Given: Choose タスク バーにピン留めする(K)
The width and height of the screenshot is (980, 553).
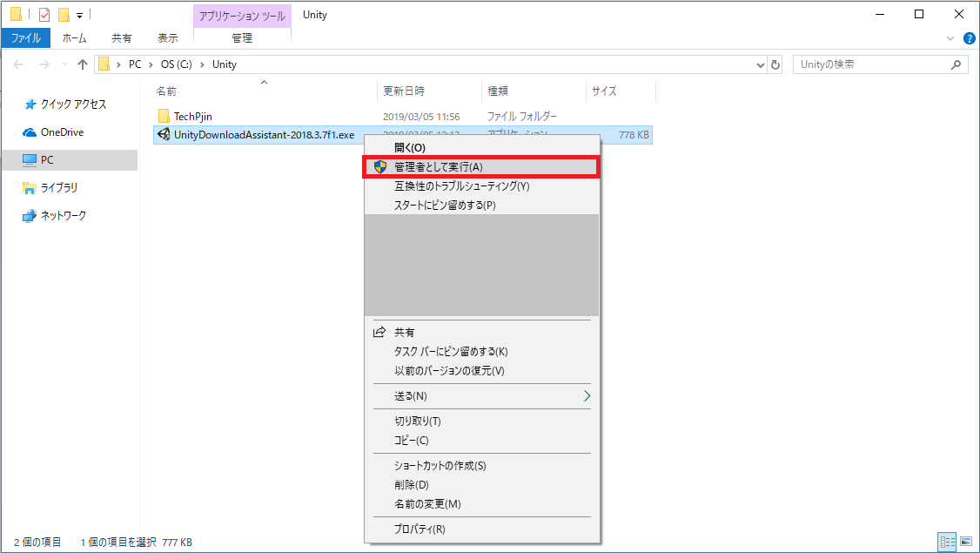Looking at the screenshot, I should 481,352.
